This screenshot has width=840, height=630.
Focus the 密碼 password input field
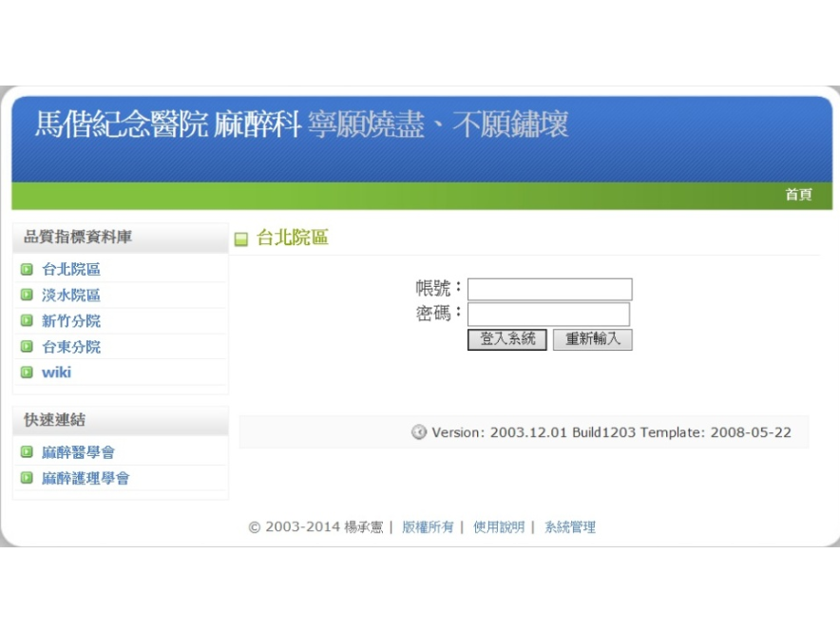(x=548, y=315)
